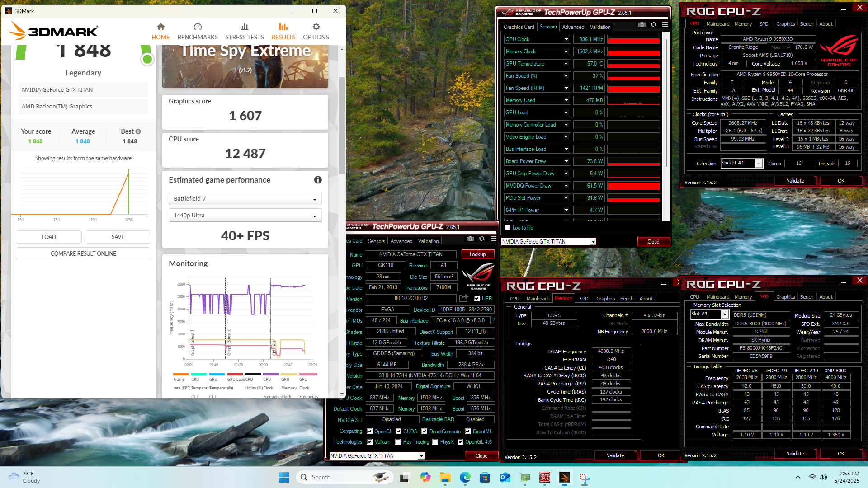
Task: Open volume control in system tray
Action: 823,477
